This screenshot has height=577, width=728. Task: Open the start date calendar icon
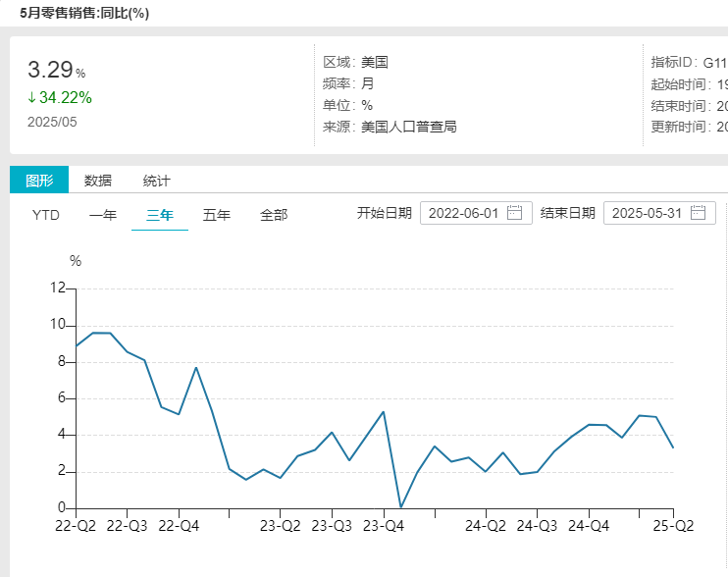(515, 213)
